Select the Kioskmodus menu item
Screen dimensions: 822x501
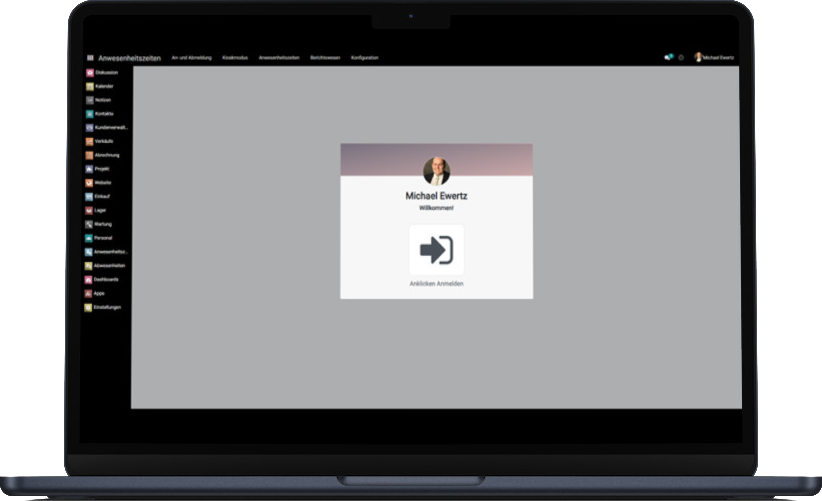pyautogui.click(x=235, y=58)
